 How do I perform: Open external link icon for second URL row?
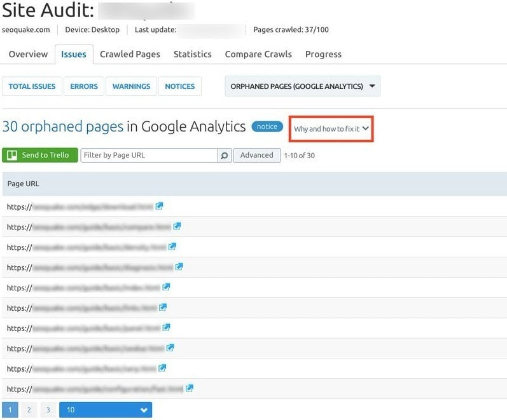[177, 226]
